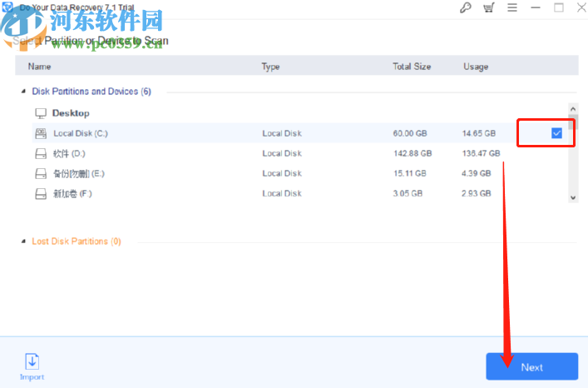588x388 pixels.
Task: Select the 软件 (D:) drive row
Action: tap(300, 153)
